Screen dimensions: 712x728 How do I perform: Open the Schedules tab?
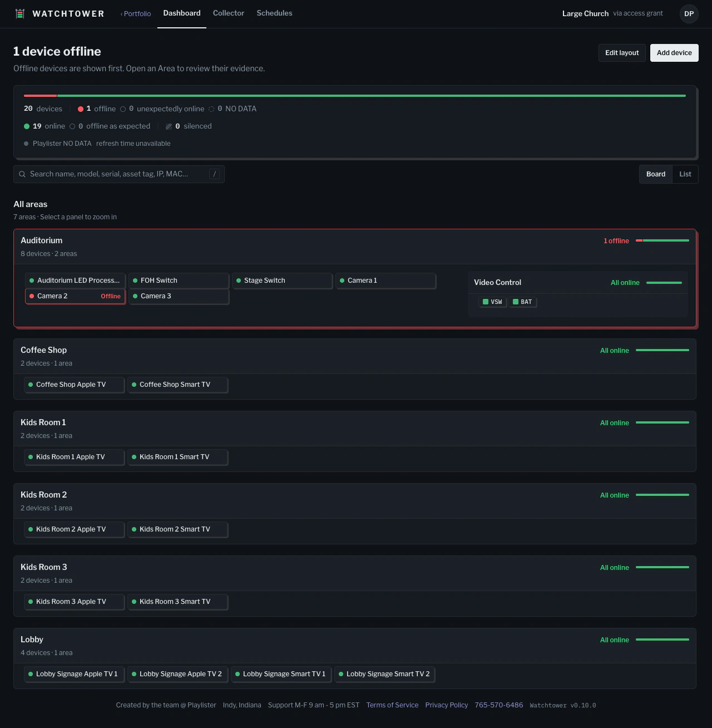(x=274, y=13)
